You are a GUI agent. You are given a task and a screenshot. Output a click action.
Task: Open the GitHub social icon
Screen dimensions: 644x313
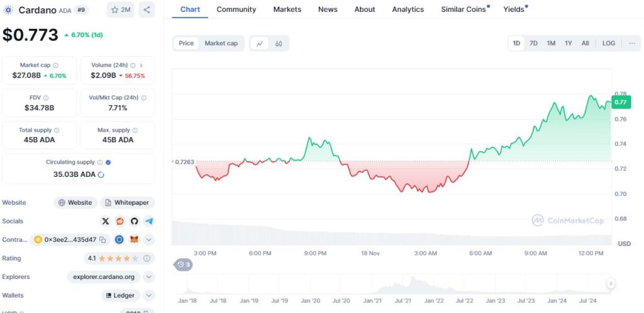pyautogui.click(x=135, y=221)
